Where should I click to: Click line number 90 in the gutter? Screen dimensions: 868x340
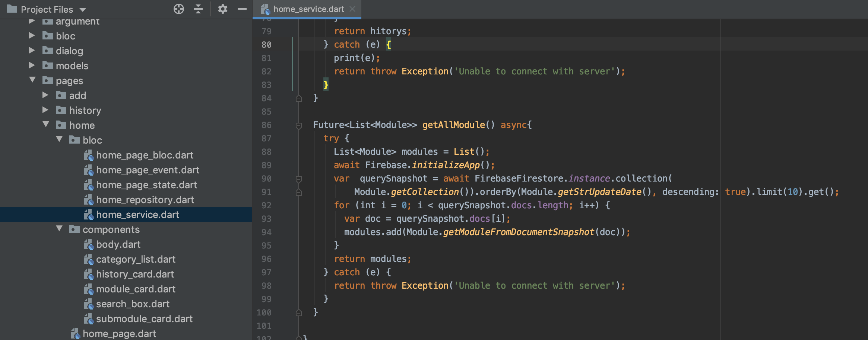[266, 179]
